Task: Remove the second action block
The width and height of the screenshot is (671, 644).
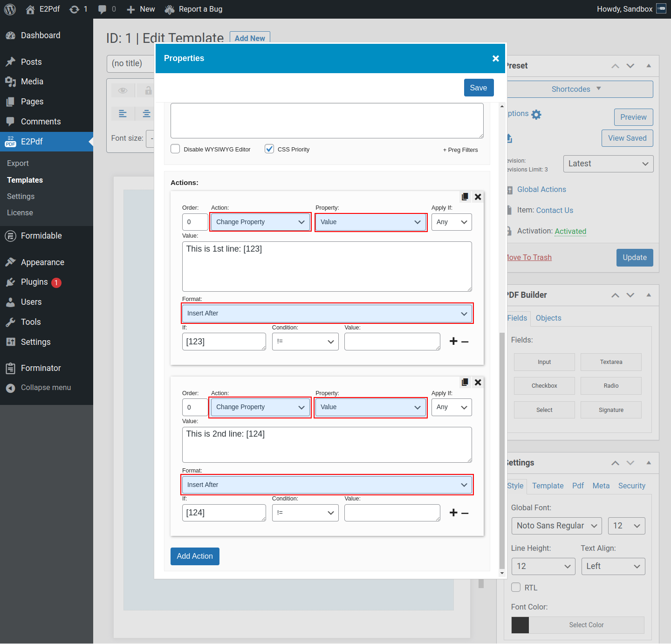Action: click(478, 382)
